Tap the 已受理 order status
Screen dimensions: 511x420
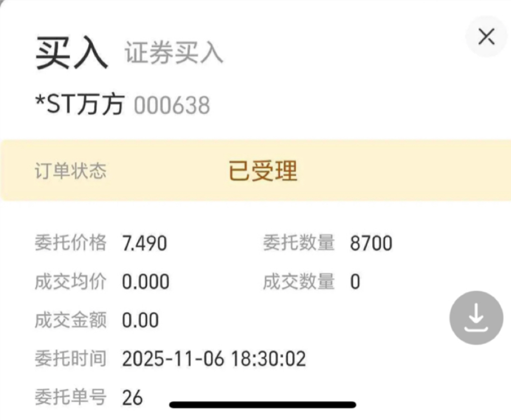point(263,170)
